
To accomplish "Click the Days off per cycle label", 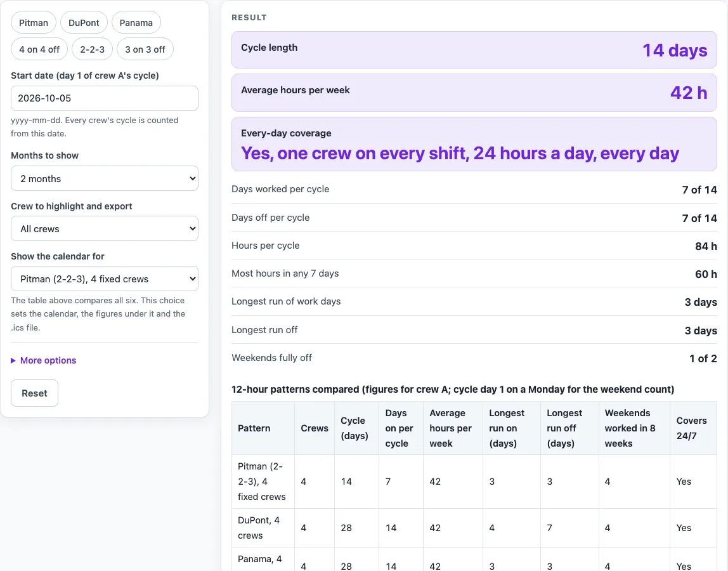I will pos(270,218).
